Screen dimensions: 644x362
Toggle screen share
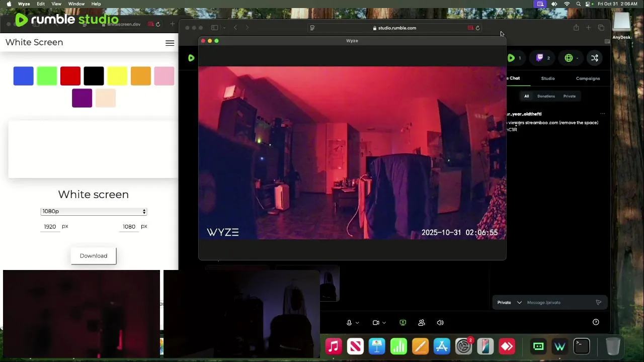click(403, 323)
